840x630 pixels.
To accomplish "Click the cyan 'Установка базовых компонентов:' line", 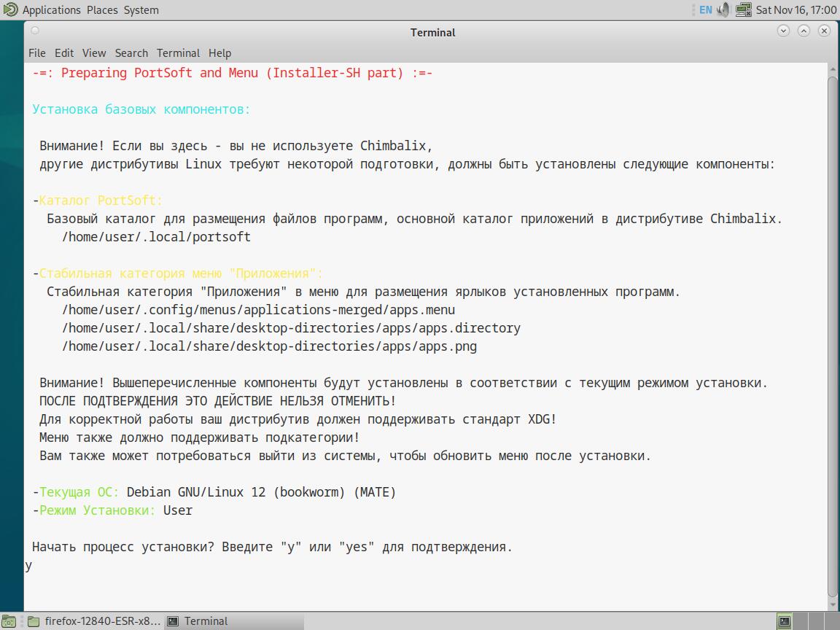I will (141, 109).
